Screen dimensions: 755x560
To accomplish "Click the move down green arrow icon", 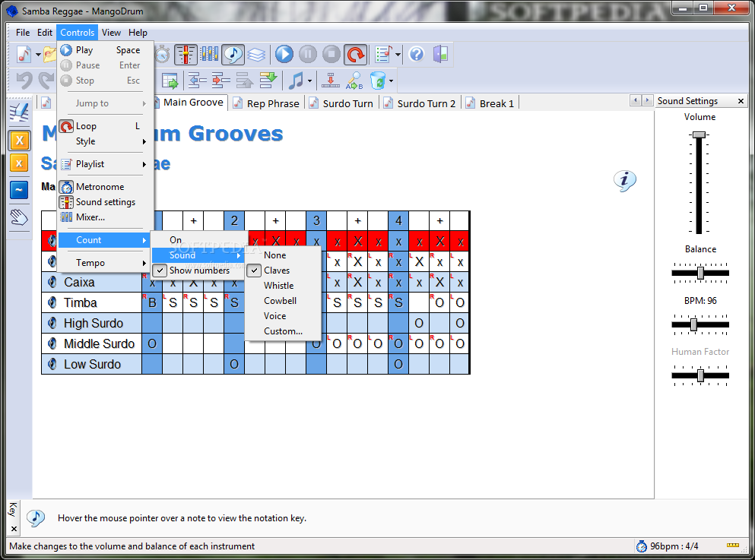I will coord(268,81).
